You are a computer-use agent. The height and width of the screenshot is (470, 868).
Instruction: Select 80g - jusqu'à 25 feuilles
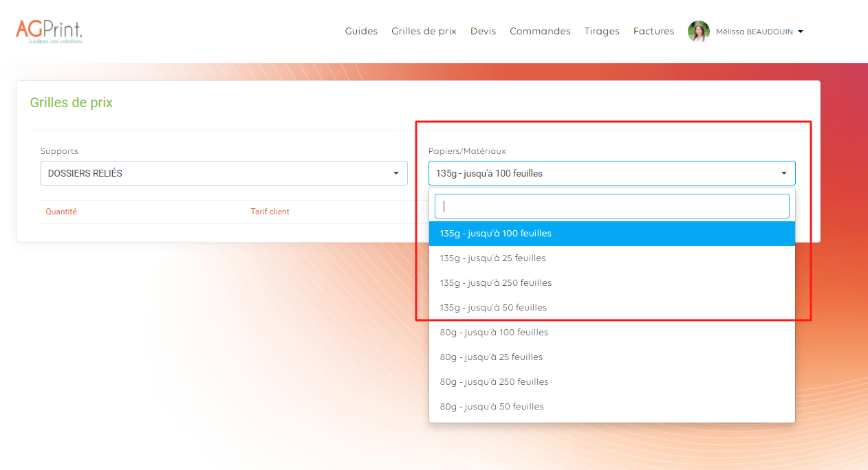491,357
